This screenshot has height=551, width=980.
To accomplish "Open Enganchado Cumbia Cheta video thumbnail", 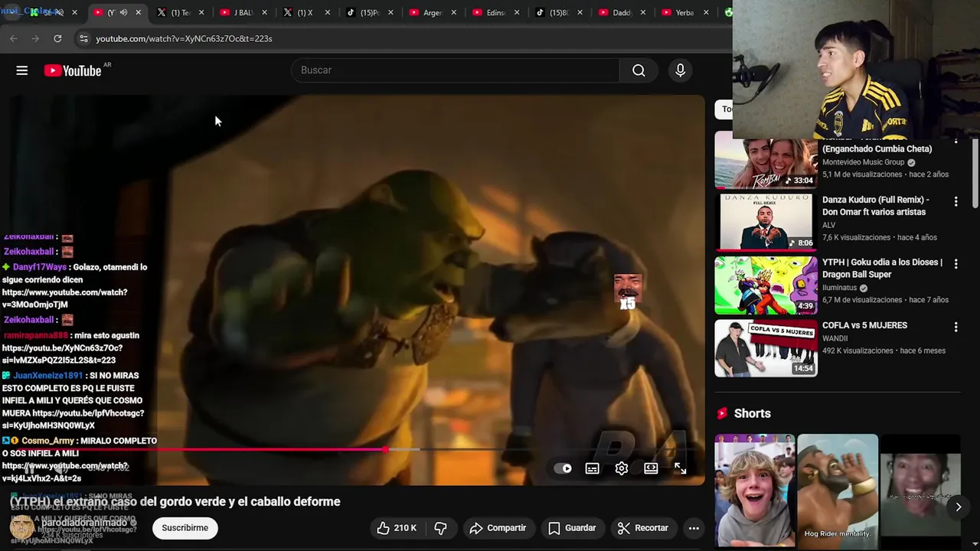I will tap(766, 159).
